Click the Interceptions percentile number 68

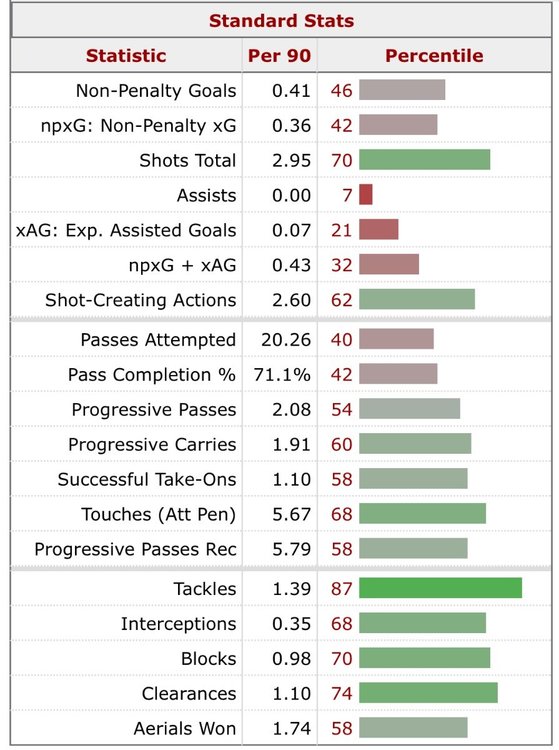point(341,623)
